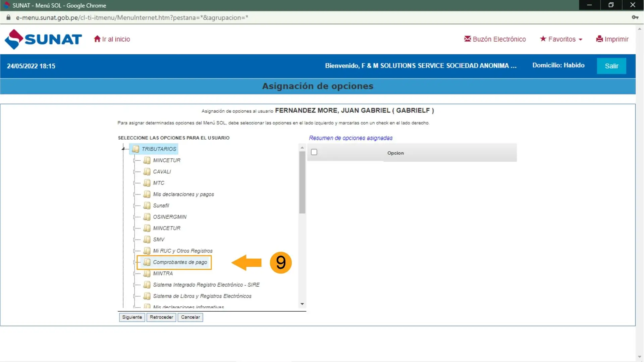Click the Salir logout button
The image size is (644, 362).
pyautogui.click(x=611, y=66)
